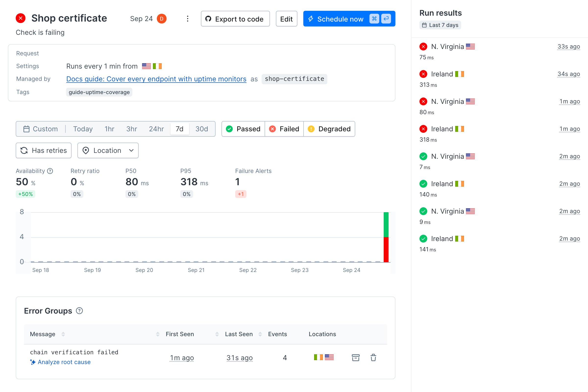
Task: Click the Request section label
Action: [x=27, y=53]
